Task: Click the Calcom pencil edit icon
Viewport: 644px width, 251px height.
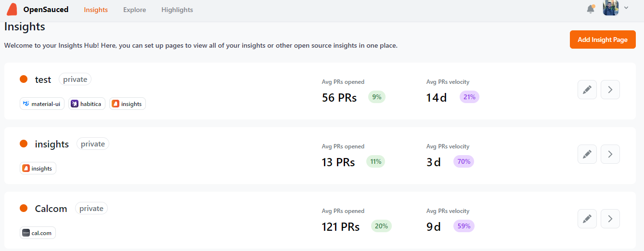Action: [x=587, y=219]
